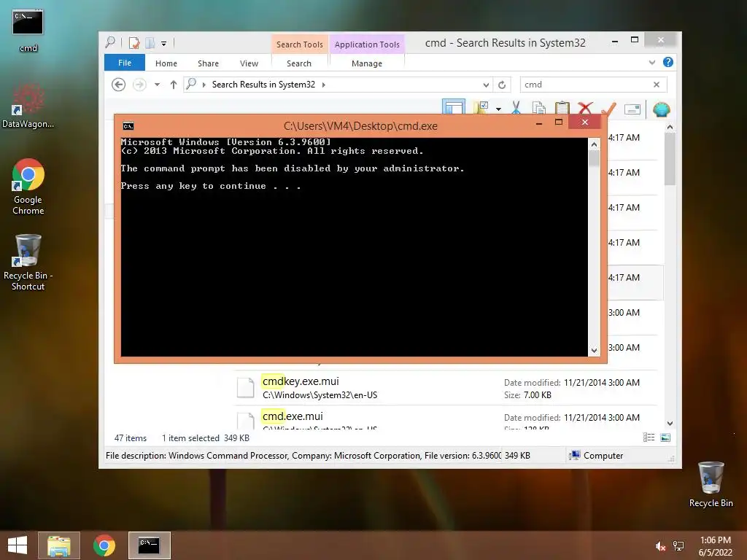Image resolution: width=747 pixels, height=560 pixels.
Task: Open File Explorer from the taskbar
Action: tap(59, 545)
